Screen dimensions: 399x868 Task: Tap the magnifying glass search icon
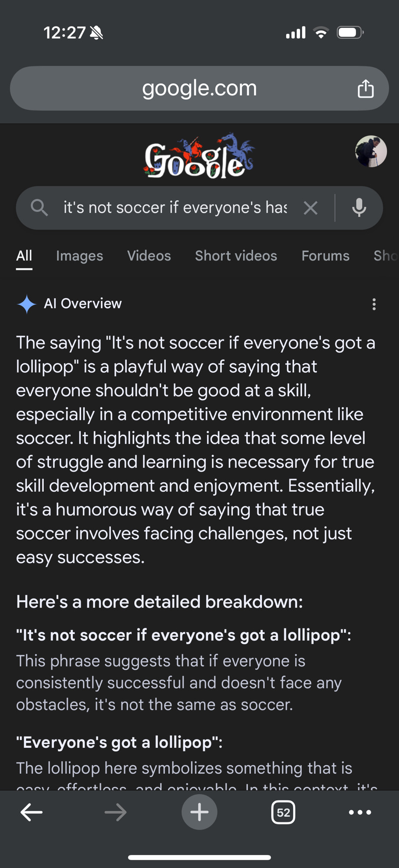39,208
